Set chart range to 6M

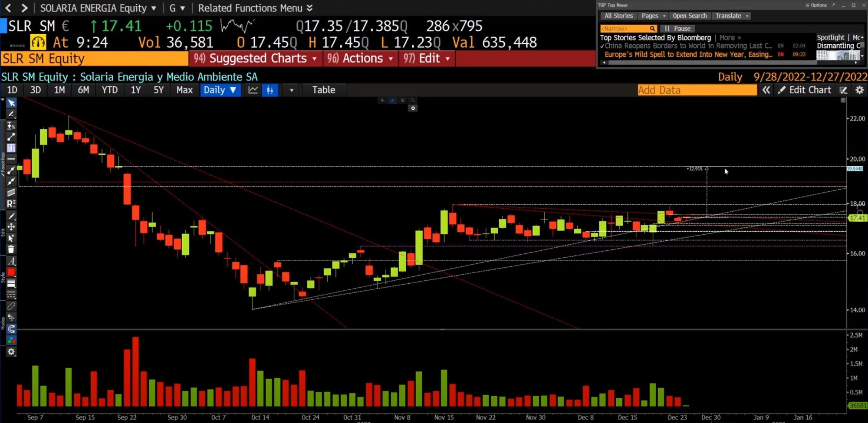tap(83, 90)
